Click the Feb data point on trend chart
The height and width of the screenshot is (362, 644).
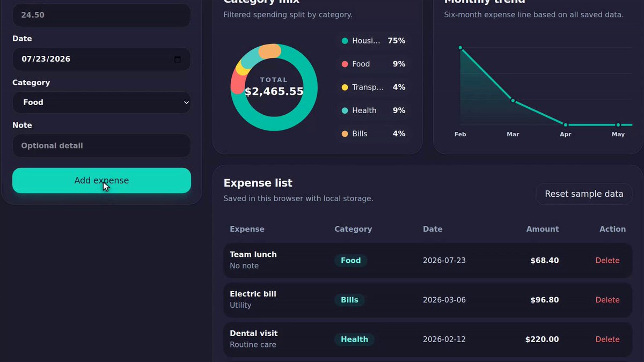click(x=460, y=48)
